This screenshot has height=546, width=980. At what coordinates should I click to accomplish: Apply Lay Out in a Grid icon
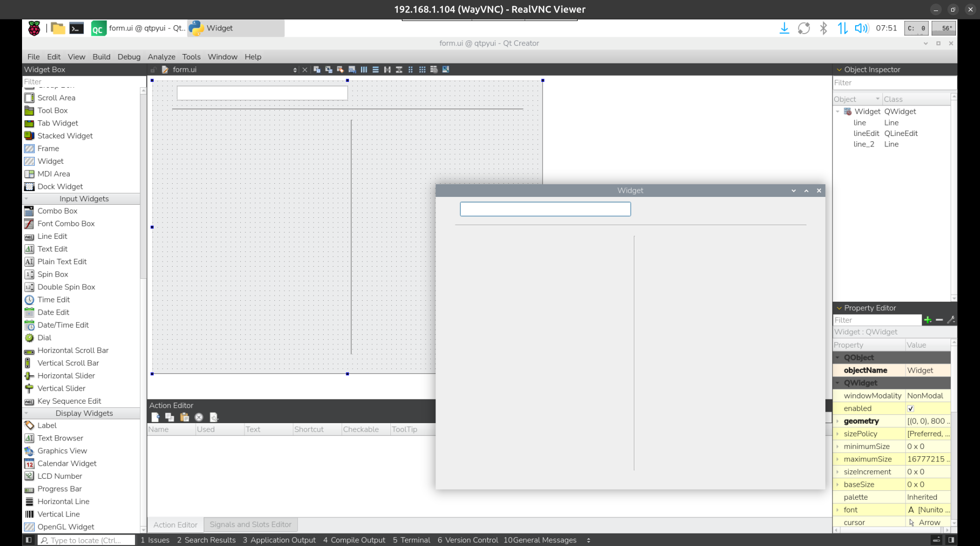click(422, 69)
